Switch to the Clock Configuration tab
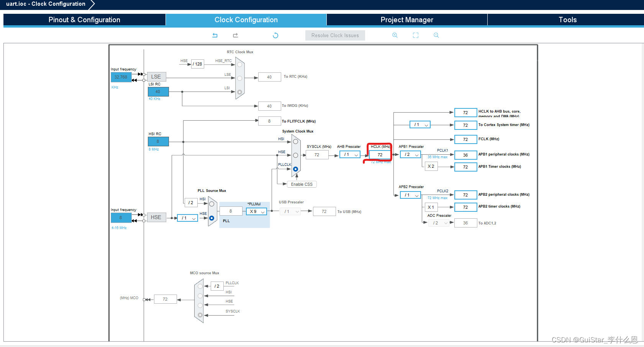644x347 pixels. pyautogui.click(x=246, y=20)
